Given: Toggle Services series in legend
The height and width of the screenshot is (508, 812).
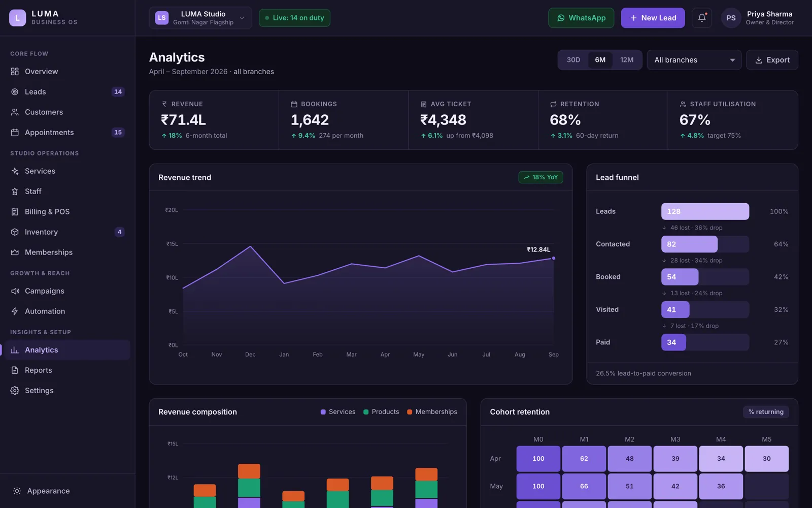Looking at the screenshot, I should point(338,412).
